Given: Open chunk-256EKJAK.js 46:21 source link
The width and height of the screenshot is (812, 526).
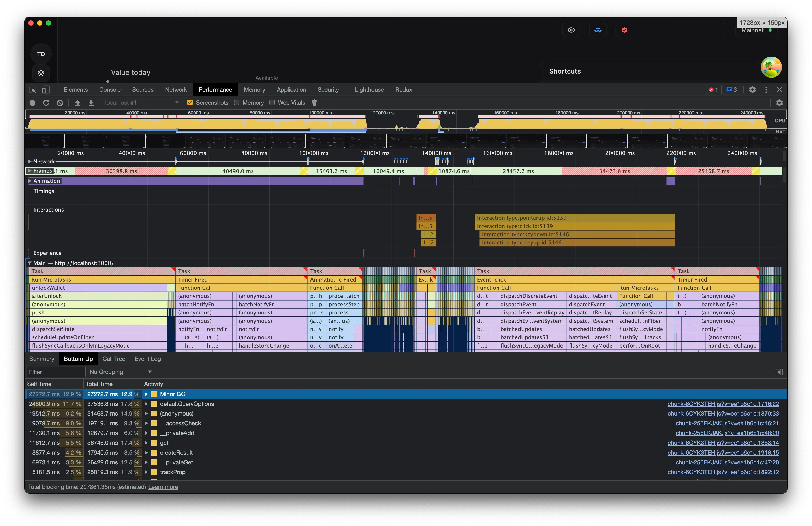Looking at the screenshot, I should [x=727, y=423].
